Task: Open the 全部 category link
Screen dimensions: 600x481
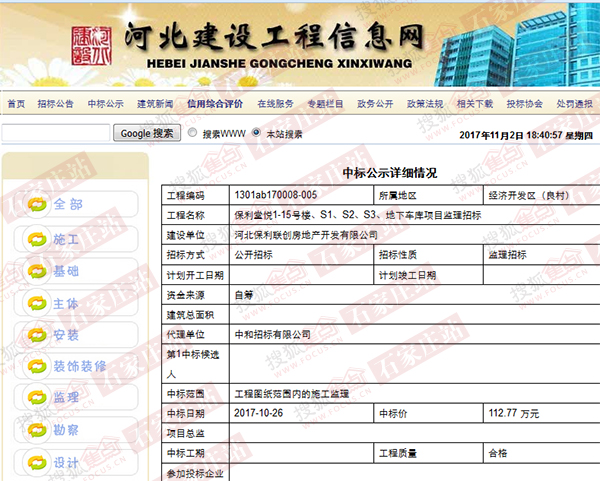Action: [68, 204]
